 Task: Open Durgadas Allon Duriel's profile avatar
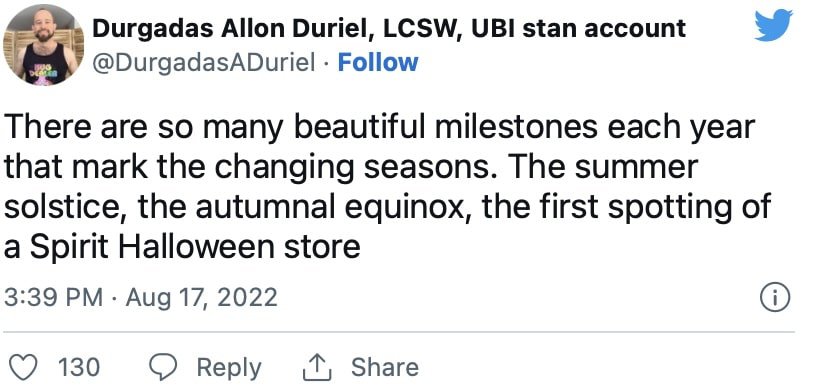tap(43, 45)
